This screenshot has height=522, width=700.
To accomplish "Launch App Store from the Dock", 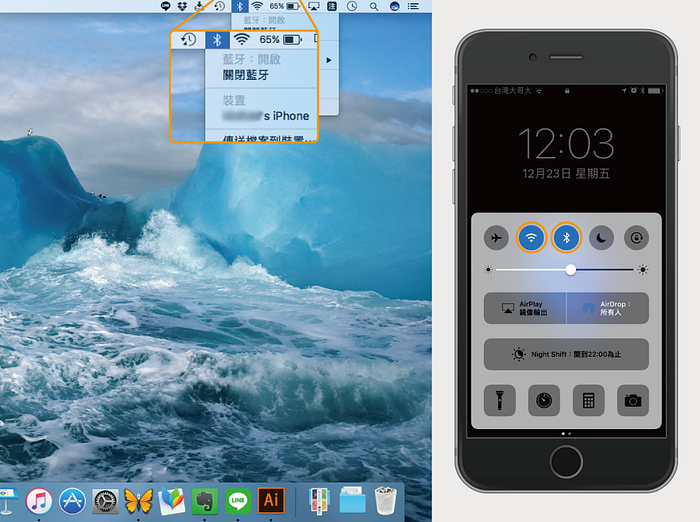I will [72, 501].
